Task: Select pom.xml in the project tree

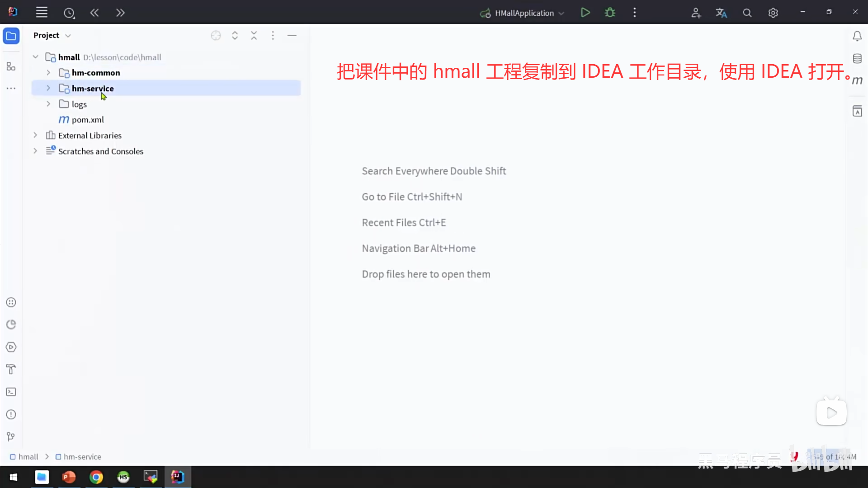Action: click(x=88, y=119)
